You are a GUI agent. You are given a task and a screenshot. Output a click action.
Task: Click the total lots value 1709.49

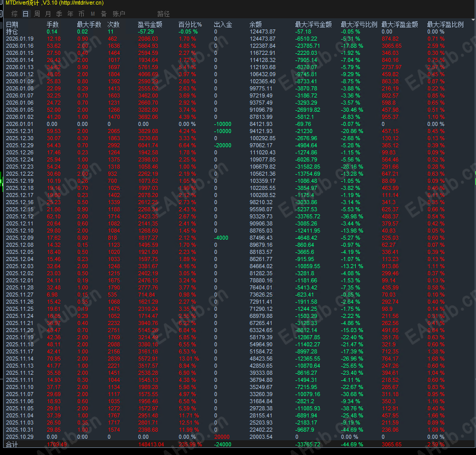[x=57, y=444]
